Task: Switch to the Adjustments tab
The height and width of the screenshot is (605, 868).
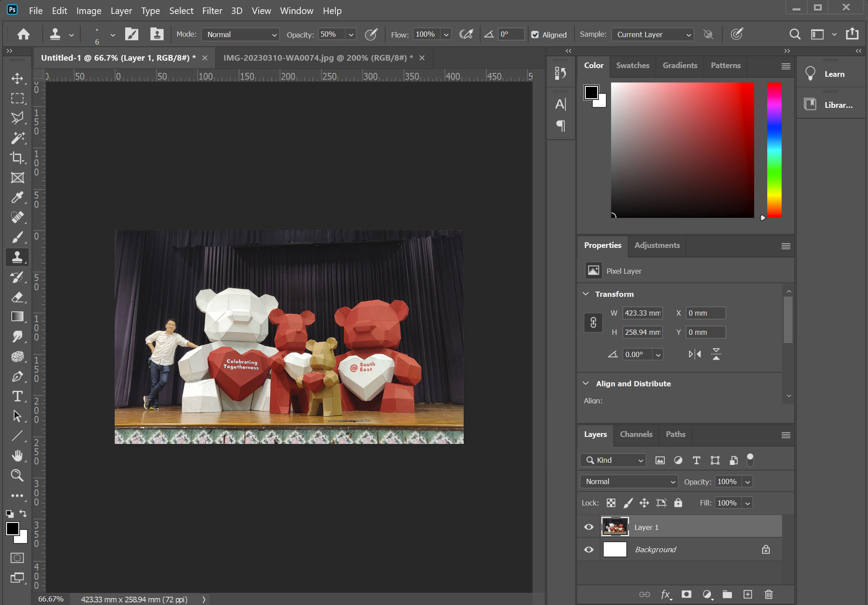Action: (x=657, y=245)
